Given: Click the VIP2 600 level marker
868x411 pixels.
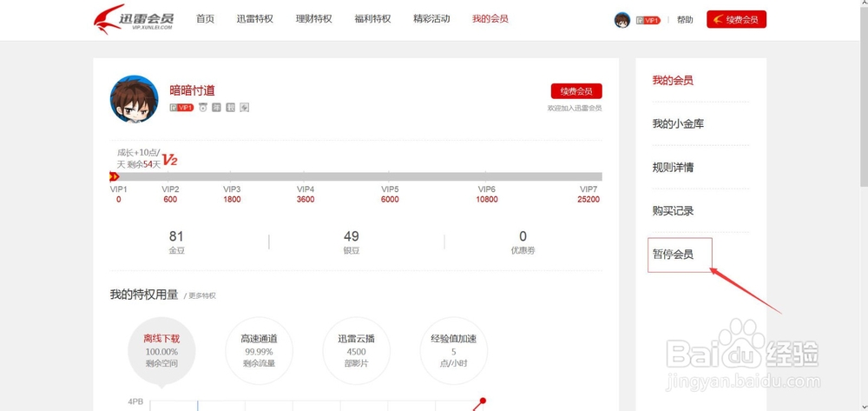Looking at the screenshot, I should (170, 195).
